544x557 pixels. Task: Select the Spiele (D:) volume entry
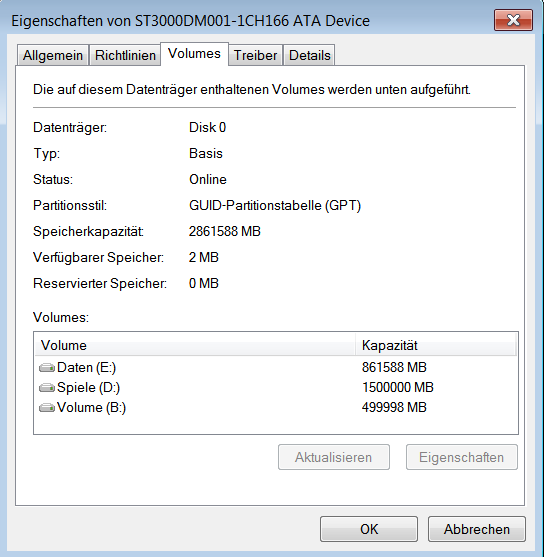[x=276, y=387]
